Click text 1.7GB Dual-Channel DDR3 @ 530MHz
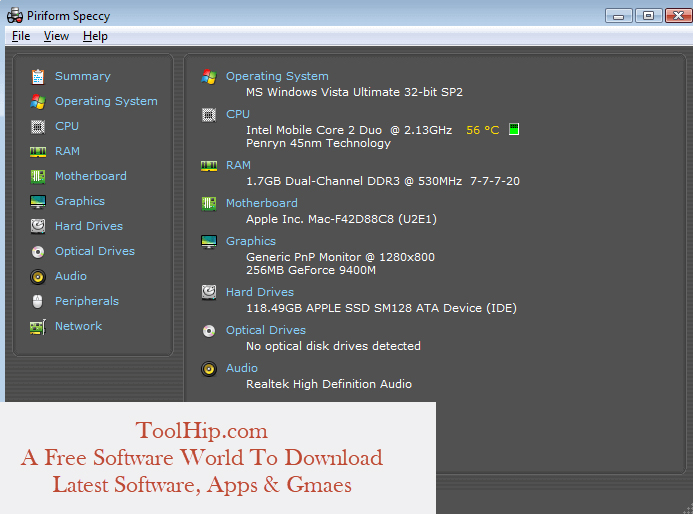The height and width of the screenshot is (514, 693). (354, 181)
